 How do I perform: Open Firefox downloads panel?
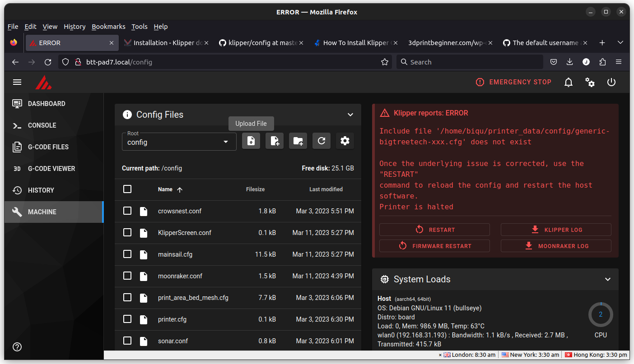[x=570, y=62]
